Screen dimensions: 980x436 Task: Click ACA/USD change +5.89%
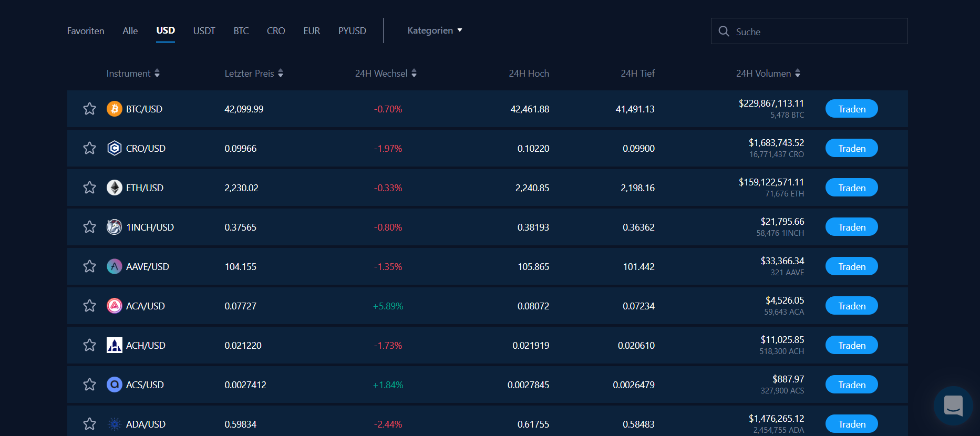388,306
